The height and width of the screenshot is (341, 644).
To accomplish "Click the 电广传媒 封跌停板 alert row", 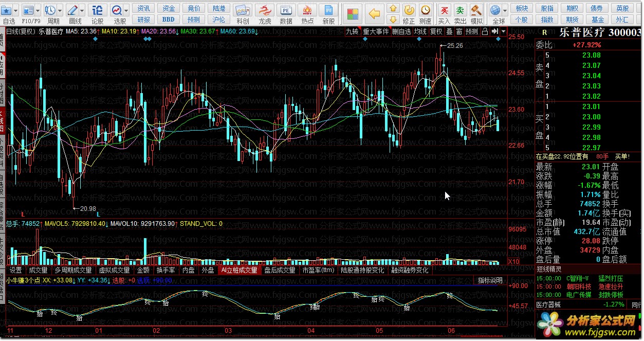I will [x=588, y=295].
